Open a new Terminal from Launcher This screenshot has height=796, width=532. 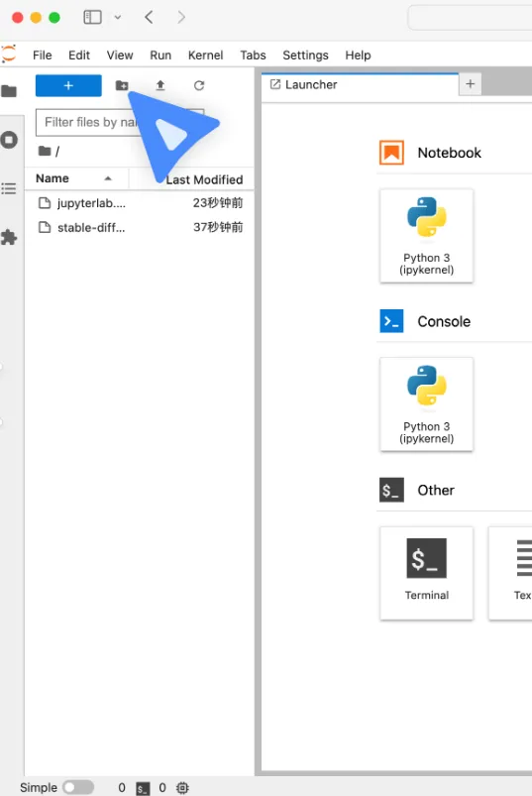(x=427, y=573)
